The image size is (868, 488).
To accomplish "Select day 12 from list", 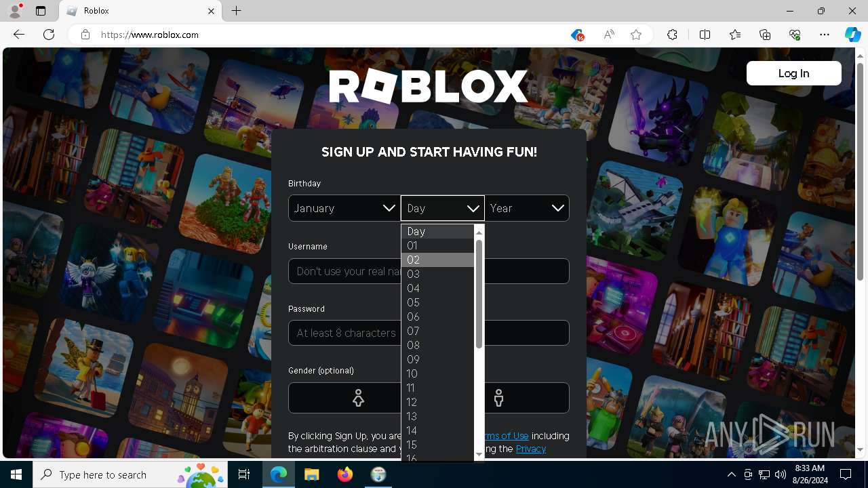I will coord(437,402).
